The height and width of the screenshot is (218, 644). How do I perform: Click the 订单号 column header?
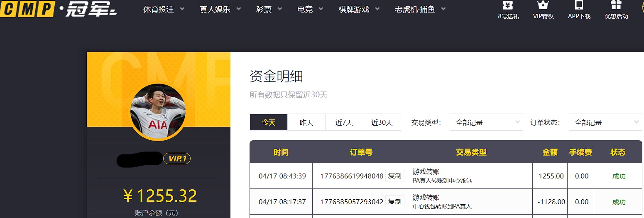(361, 152)
